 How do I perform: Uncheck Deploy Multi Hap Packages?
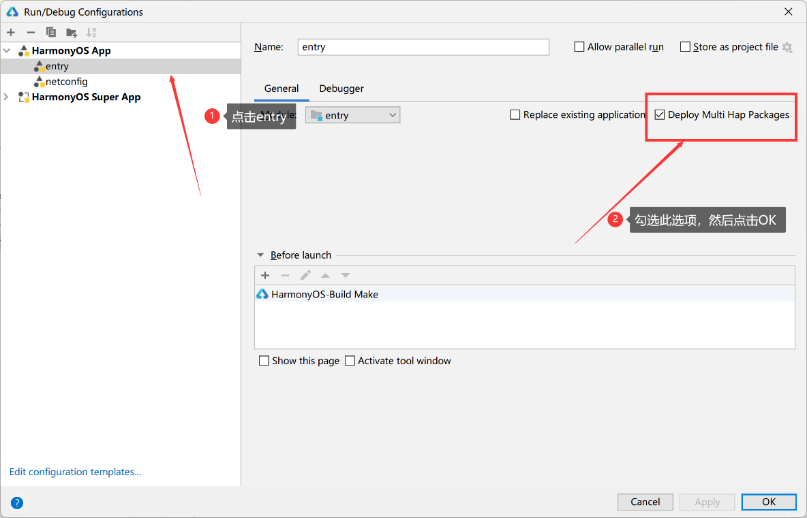tap(660, 115)
